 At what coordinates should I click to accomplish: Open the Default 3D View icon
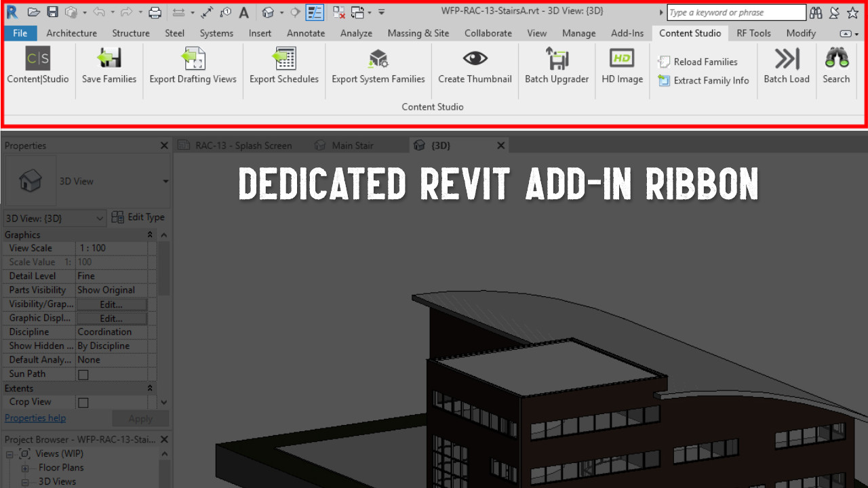point(268,12)
